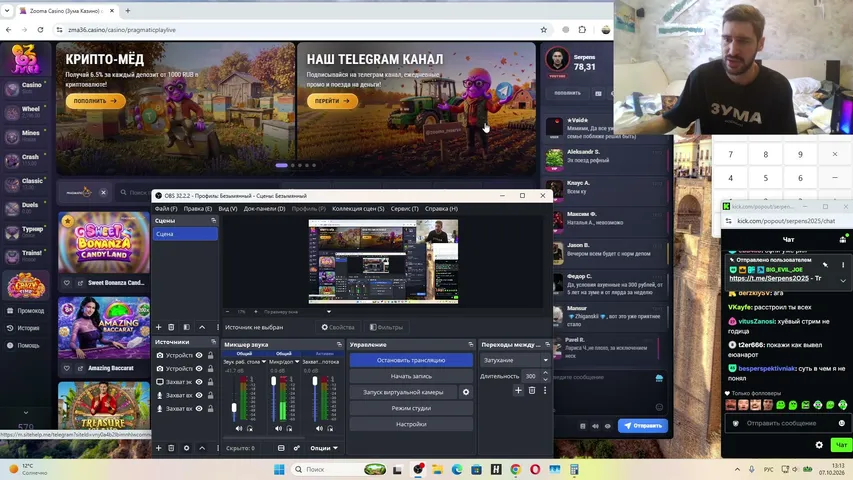Open Mines game in casino sidebar

(x=24, y=136)
